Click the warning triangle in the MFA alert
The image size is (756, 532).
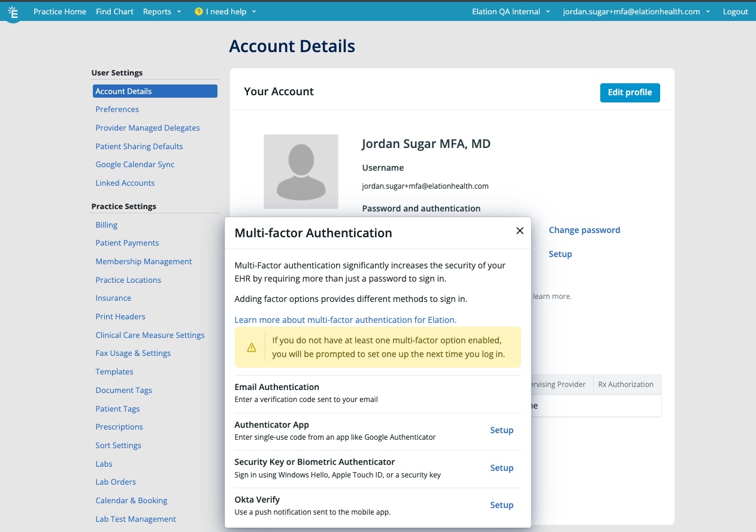(252, 346)
